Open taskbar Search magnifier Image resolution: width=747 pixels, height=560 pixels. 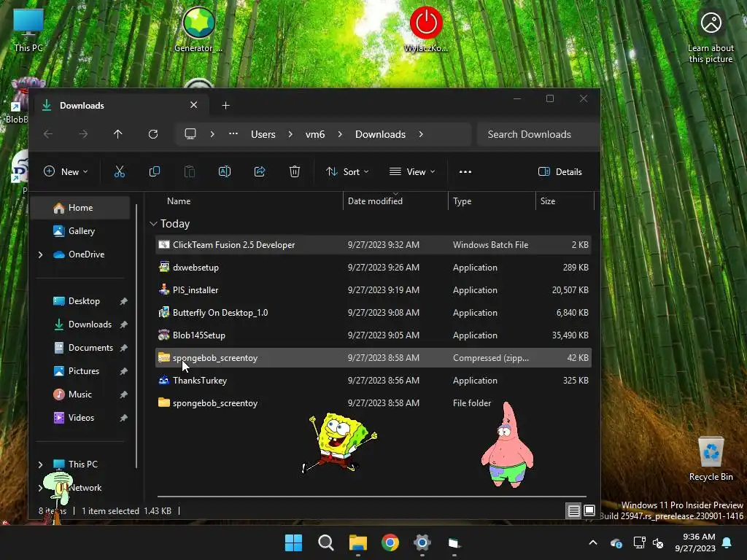coord(326,542)
